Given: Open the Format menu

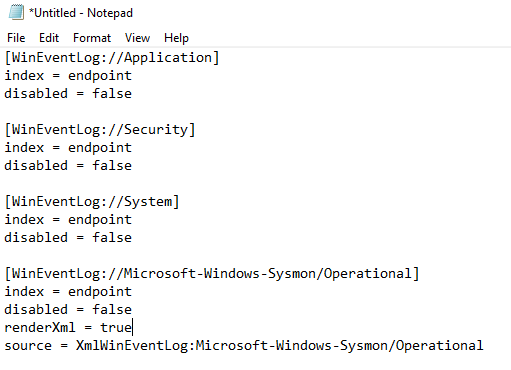Looking at the screenshot, I should (92, 38).
